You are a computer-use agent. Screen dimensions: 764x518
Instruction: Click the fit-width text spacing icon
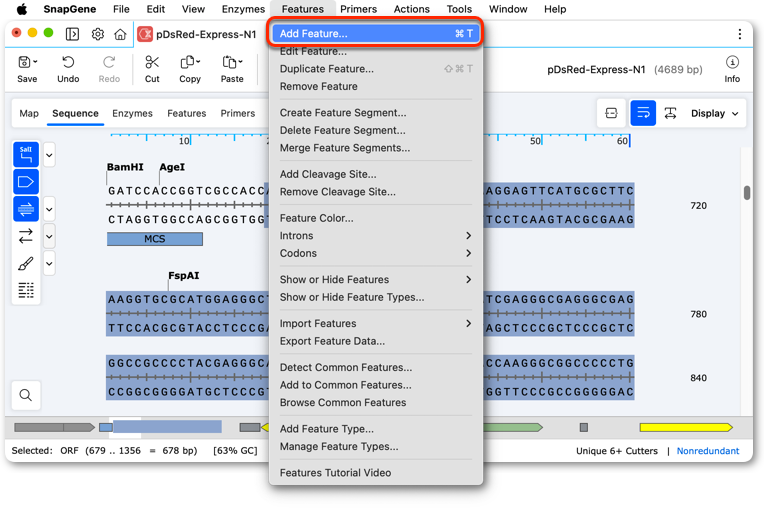click(x=670, y=114)
